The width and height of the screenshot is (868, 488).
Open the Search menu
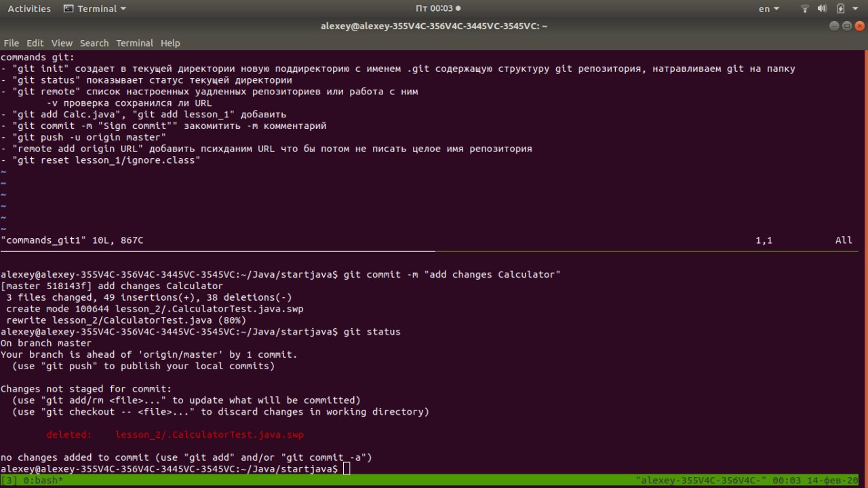[x=94, y=43]
